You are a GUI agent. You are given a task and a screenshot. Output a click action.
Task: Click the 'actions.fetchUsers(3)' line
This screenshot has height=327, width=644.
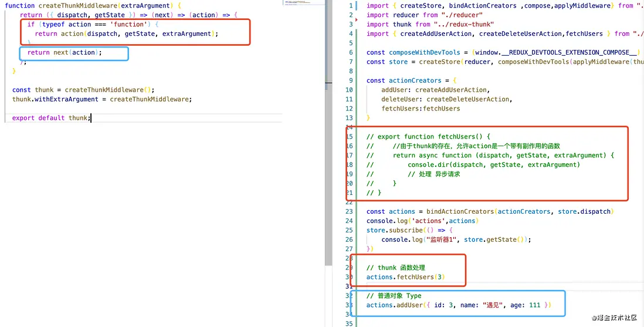click(x=406, y=277)
